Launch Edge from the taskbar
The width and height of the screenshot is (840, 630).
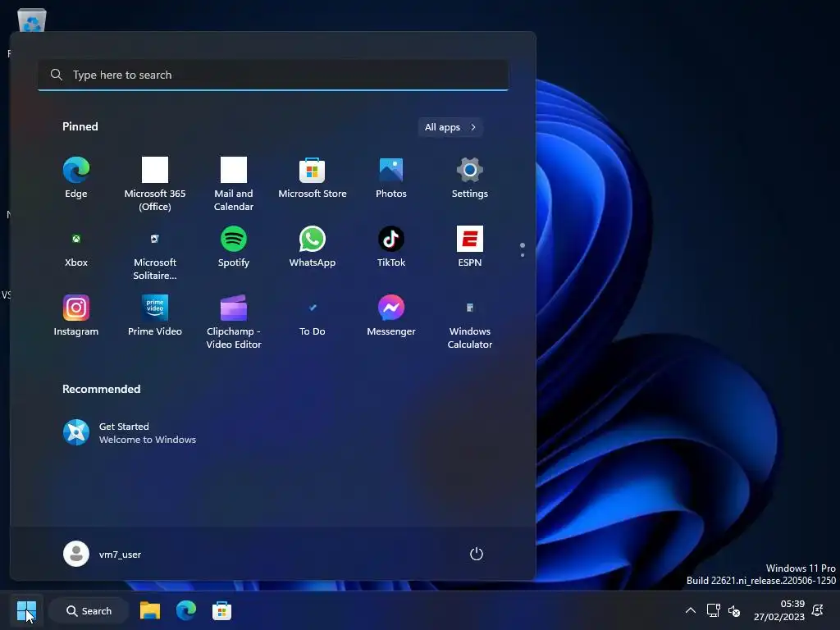[x=186, y=610]
